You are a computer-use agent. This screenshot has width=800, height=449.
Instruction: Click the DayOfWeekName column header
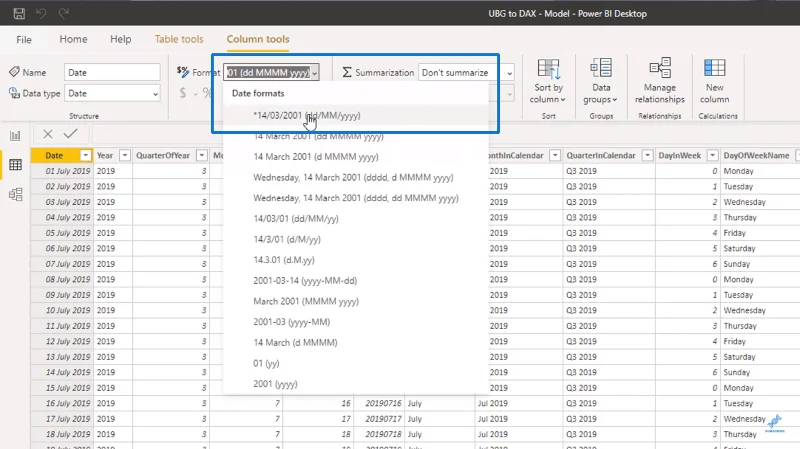pos(756,155)
